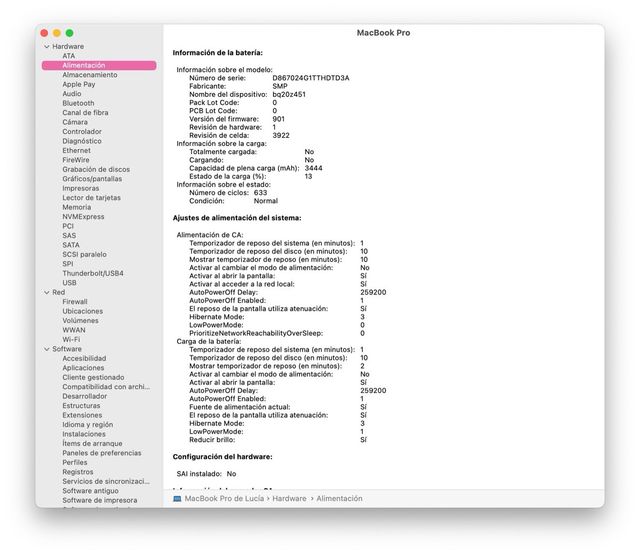This screenshot has width=640, height=555.
Task: Select Diagnóstico in the sidebar
Action: point(82,141)
